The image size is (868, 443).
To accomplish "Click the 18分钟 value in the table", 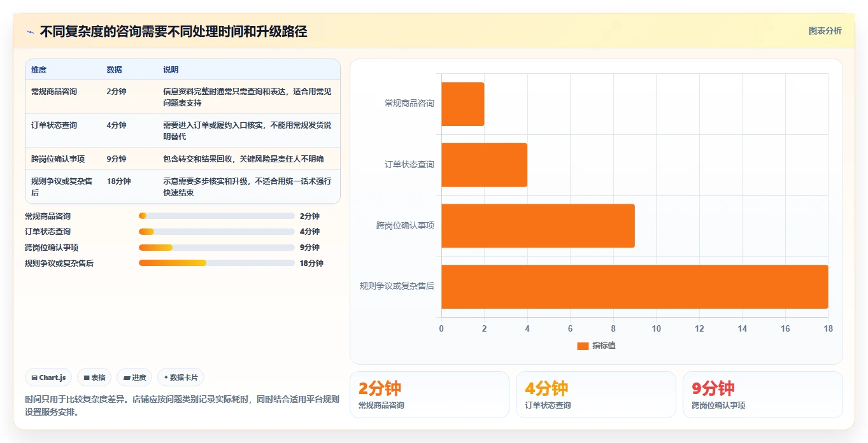I will pos(118,181).
